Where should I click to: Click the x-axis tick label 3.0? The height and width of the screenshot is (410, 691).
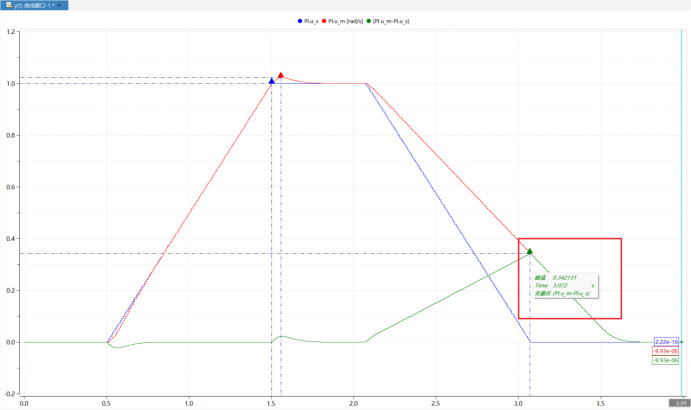point(518,403)
